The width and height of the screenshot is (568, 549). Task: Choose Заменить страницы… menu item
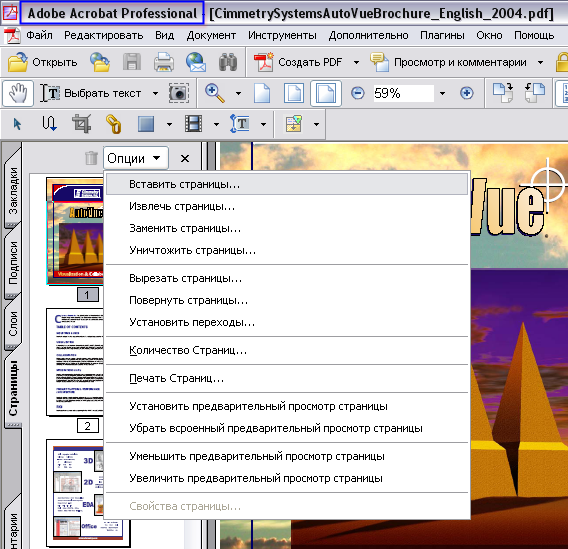287,229
